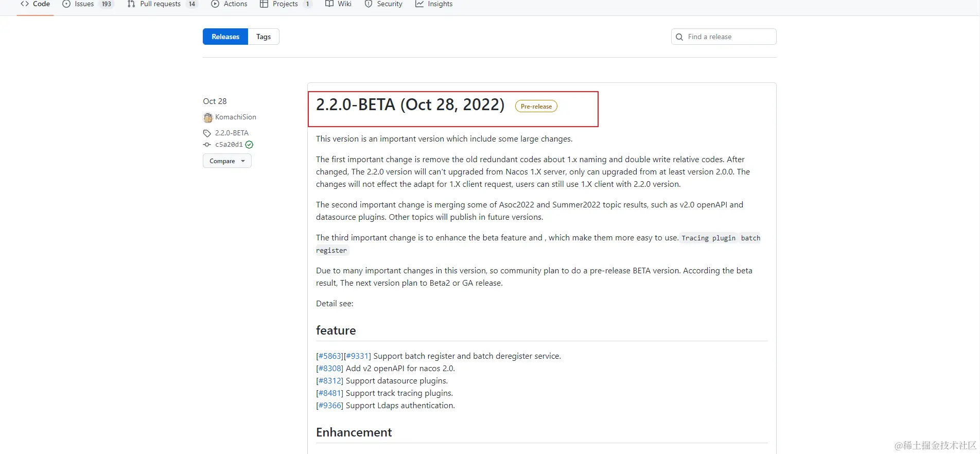Click the commit icon beside c5a20d1
Screen dimensions: 980x454
coord(207,145)
